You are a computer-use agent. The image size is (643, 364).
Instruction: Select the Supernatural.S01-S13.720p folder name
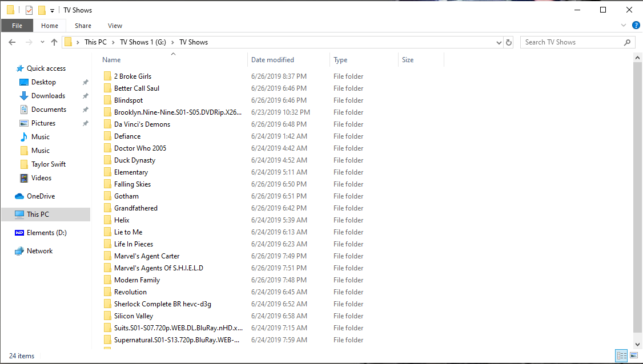(x=177, y=340)
